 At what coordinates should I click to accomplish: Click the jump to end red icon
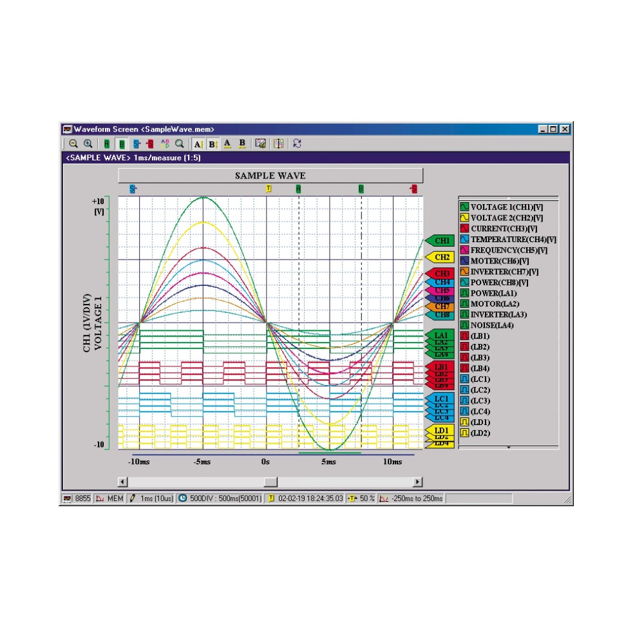[x=149, y=144]
